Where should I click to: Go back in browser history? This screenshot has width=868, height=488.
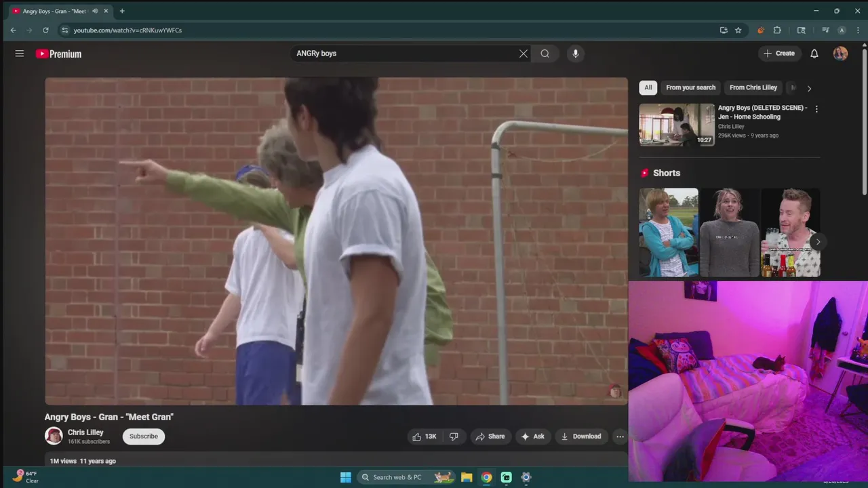point(13,30)
